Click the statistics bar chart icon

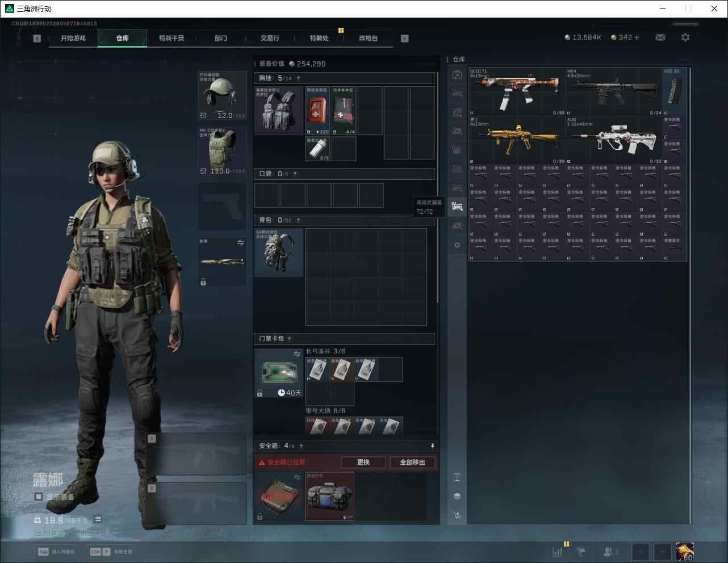(x=558, y=551)
